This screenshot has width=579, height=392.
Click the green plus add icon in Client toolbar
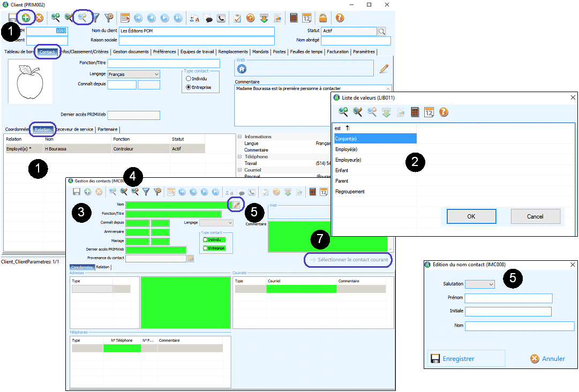pos(25,18)
